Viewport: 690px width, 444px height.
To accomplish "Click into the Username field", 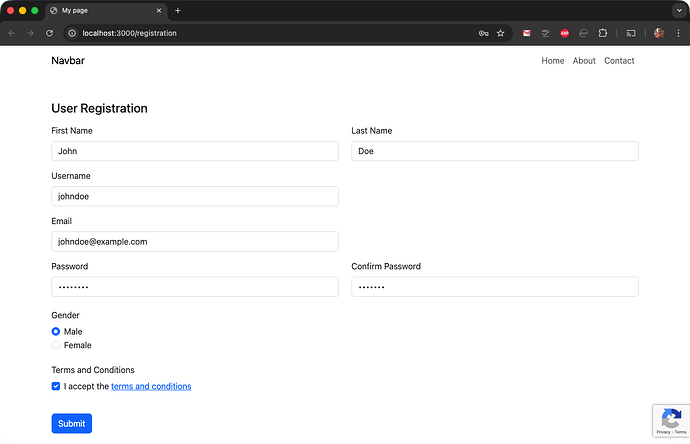I will click(195, 196).
